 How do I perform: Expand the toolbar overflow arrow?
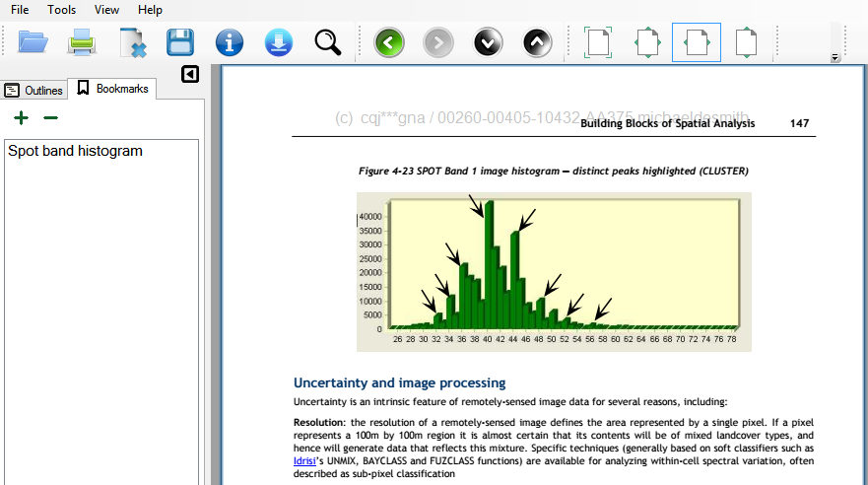coord(835,57)
